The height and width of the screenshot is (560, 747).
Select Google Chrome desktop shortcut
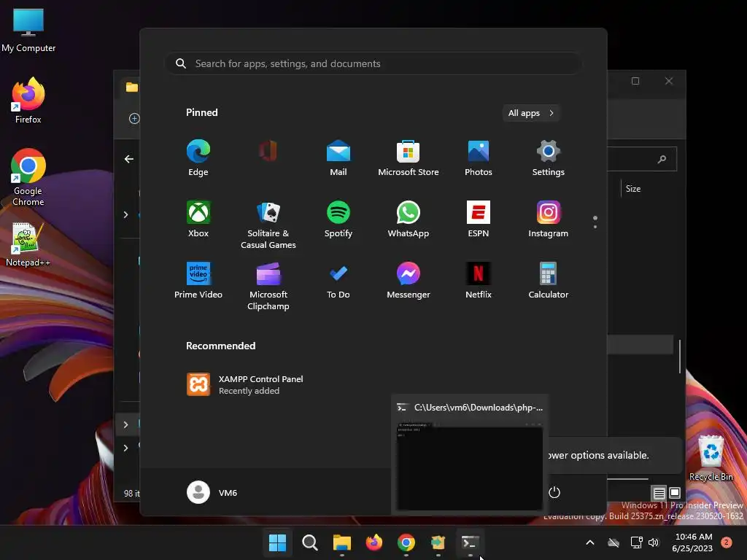coord(28,177)
